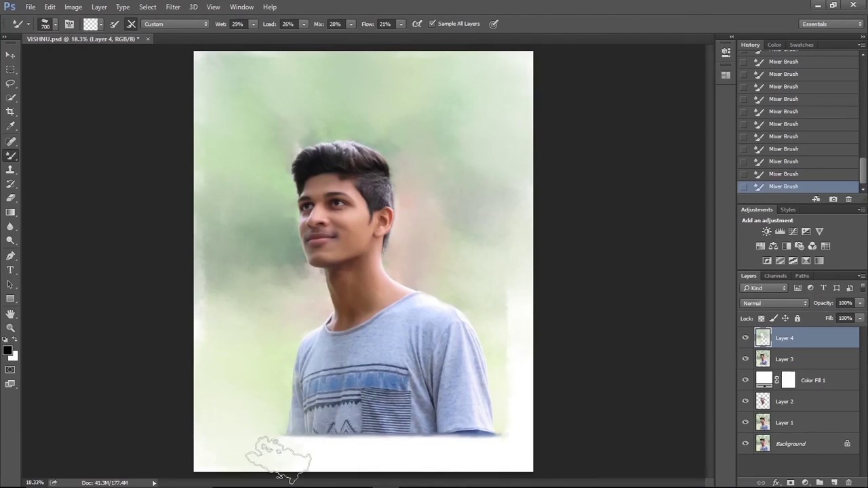Hide Layer 2 visibility eye
Image resolution: width=868 pixels, height=488 pixels.
click(745, 401)
